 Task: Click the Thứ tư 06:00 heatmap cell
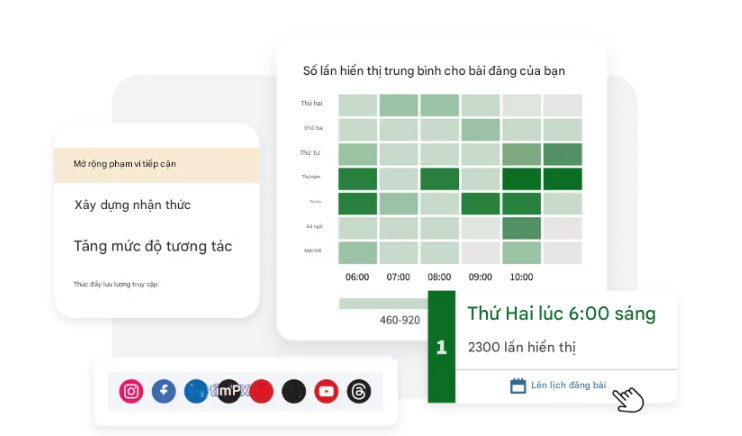point(357,154)
